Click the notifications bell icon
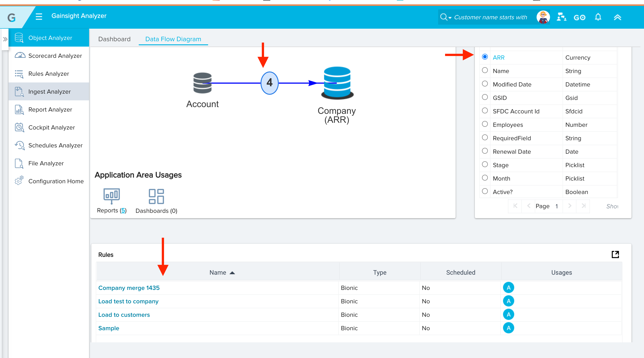The width and height of the screenshot is (644, 358). [598, 17]
